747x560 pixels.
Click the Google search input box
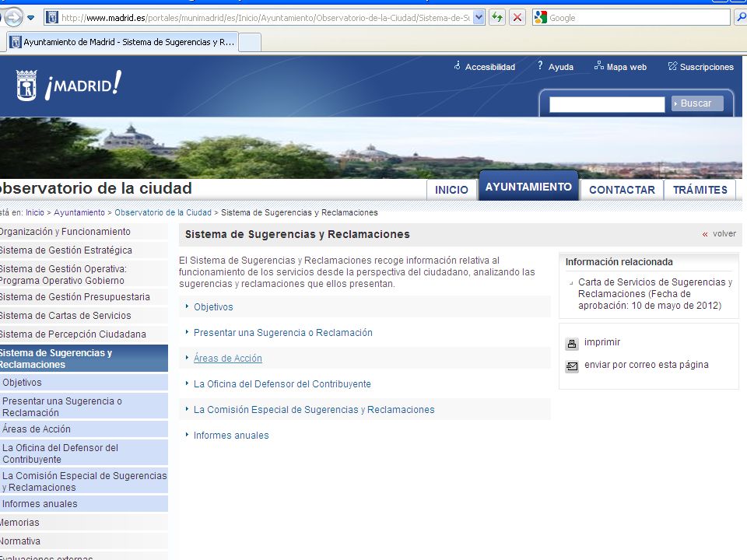coord(638,18)
